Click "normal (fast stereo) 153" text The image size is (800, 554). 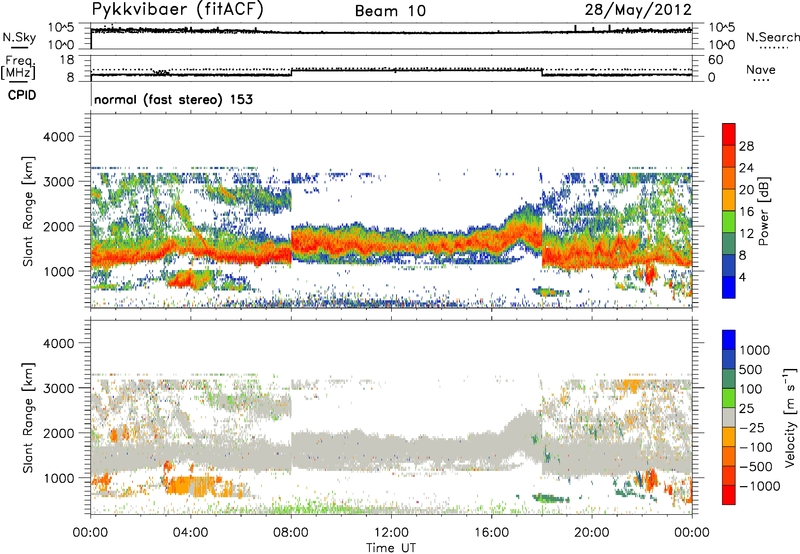coord(173,99)
